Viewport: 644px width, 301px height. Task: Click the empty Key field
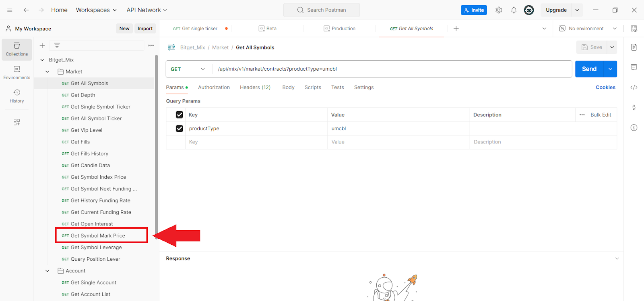[x=256, y=142]
